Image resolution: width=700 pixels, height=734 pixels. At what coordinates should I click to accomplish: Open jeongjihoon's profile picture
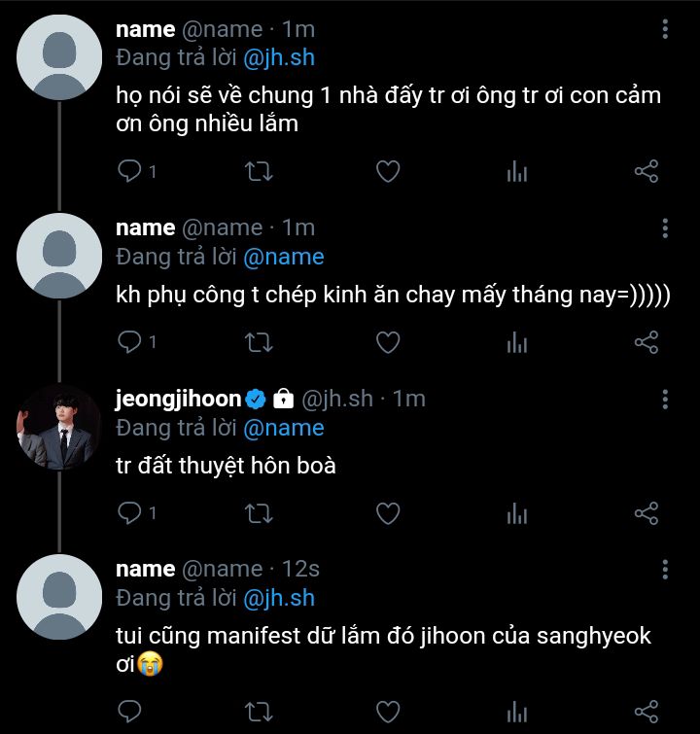click(x=59, y=427)
